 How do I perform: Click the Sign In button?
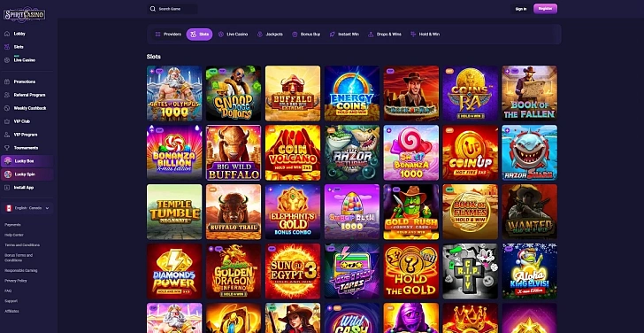[x=521, y=9]
